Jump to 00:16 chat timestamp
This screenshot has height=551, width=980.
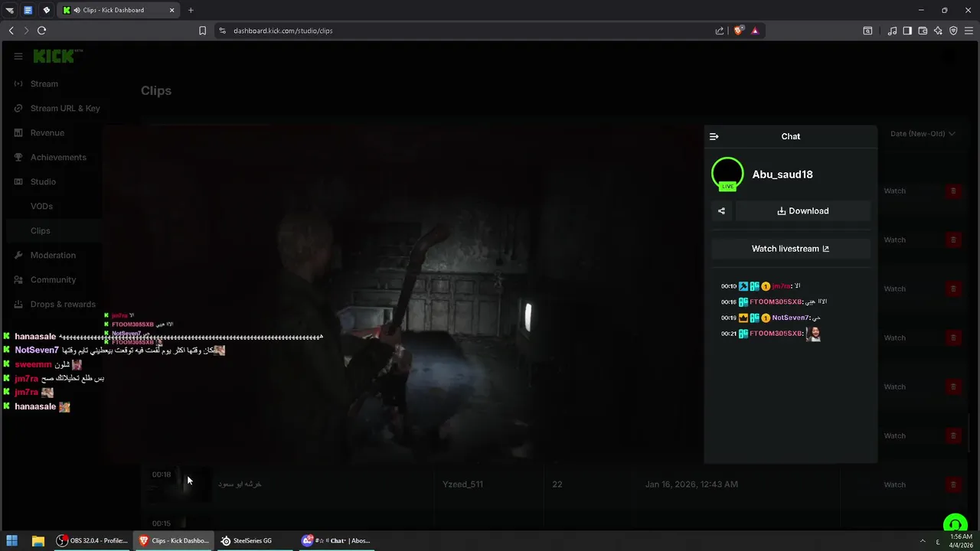[729, 302]
